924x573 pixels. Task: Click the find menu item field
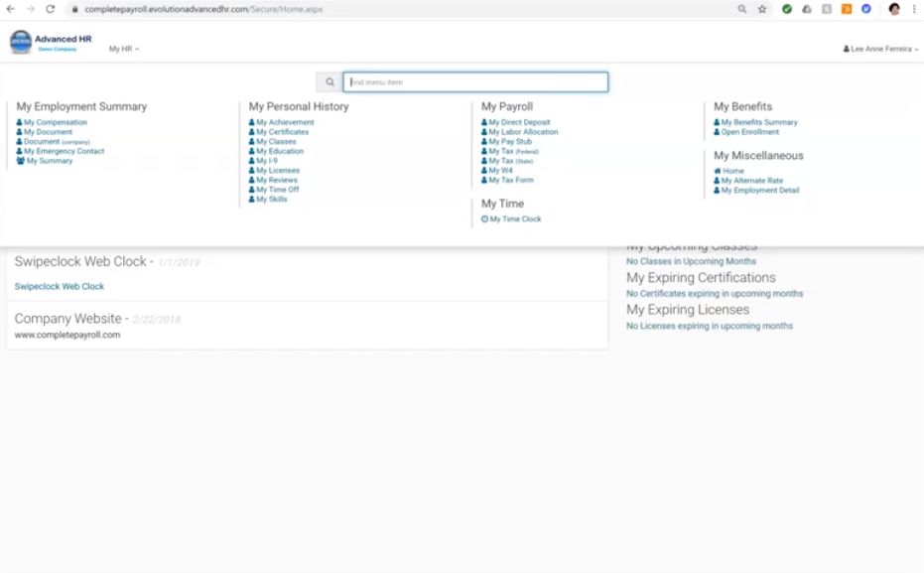475,82
